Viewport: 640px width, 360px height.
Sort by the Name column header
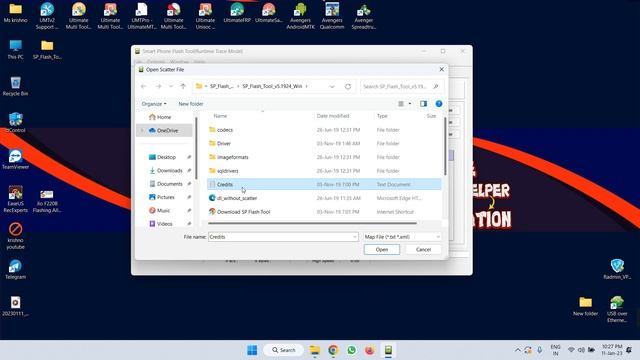220,116
